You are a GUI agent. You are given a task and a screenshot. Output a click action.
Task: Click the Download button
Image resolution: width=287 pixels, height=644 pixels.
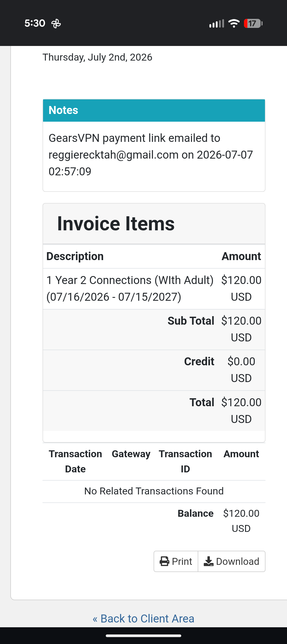(231, 561)
